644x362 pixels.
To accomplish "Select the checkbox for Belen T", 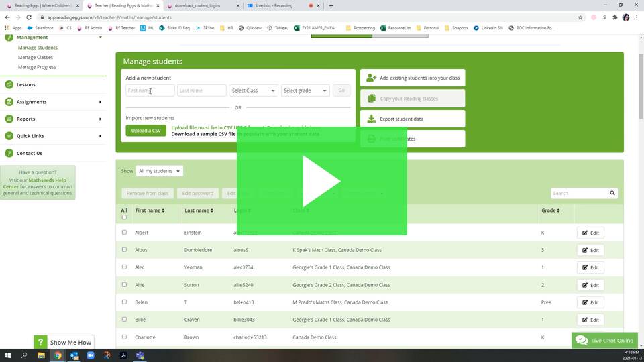I will click(124, 302).
